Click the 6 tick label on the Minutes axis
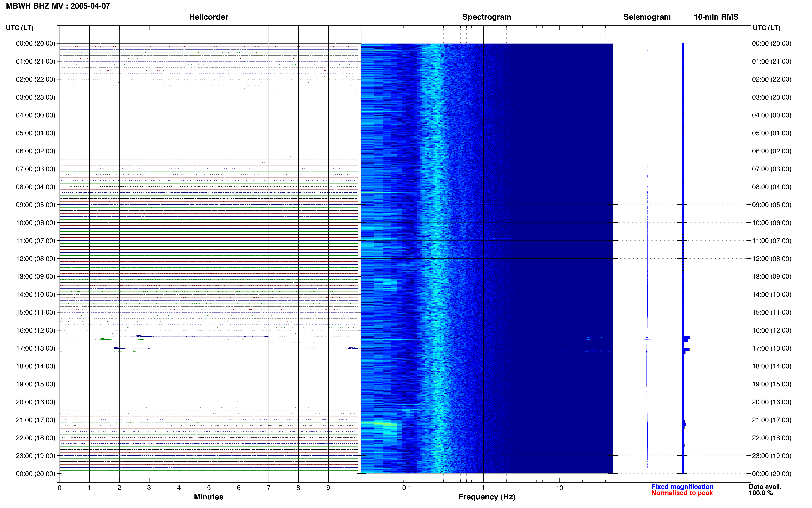812x508 pixels. tap(239, 487)
